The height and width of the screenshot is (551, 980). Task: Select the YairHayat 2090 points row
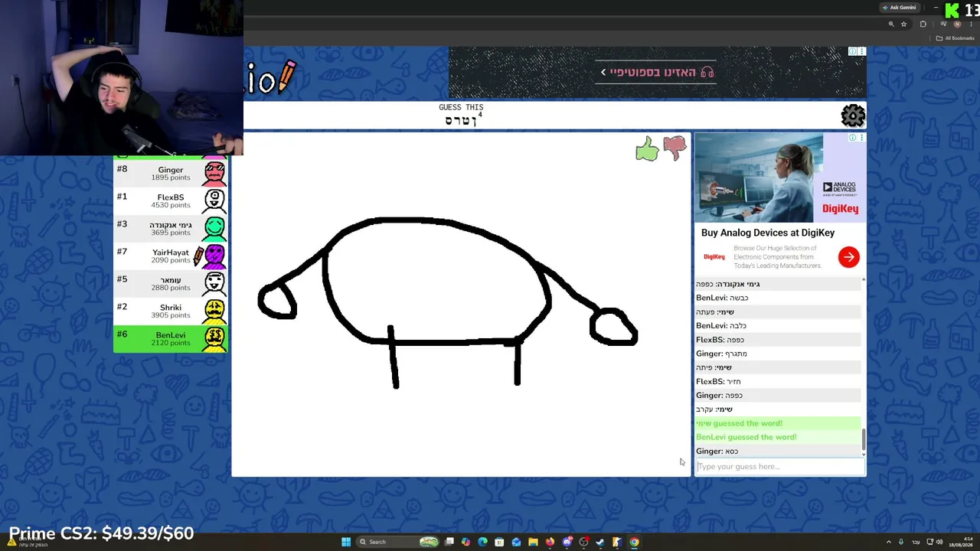coord(170,256)
